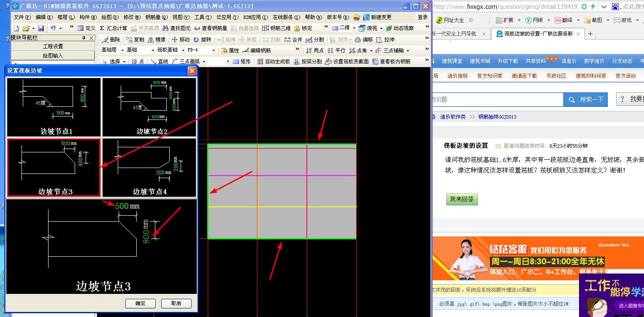The width and height of the screenshot is (644, 317).
Task: Open the 二维 view mode dropdown
Action: point(354,28)
